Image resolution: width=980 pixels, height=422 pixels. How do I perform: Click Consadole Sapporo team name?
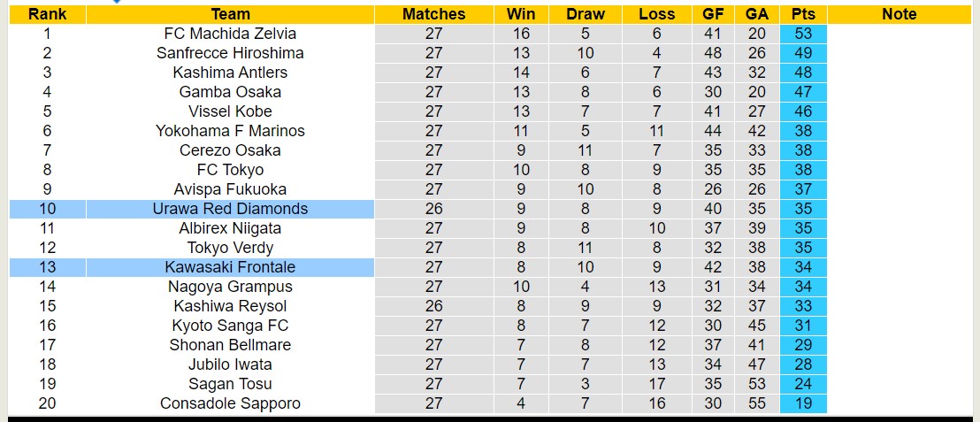coord(230,403)
